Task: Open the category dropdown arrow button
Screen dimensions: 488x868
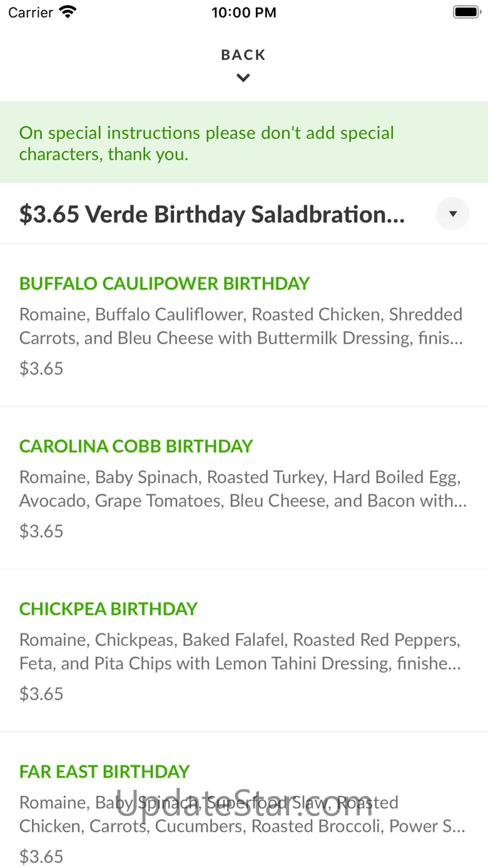Action: pos(452,214)
